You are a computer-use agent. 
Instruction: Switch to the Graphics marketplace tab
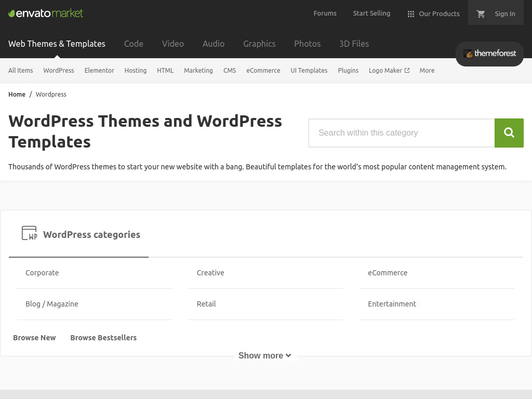click(259, 44)
